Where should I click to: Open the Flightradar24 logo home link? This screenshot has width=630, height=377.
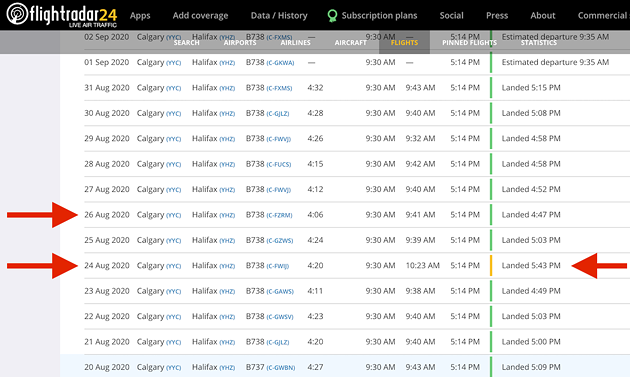62,15
